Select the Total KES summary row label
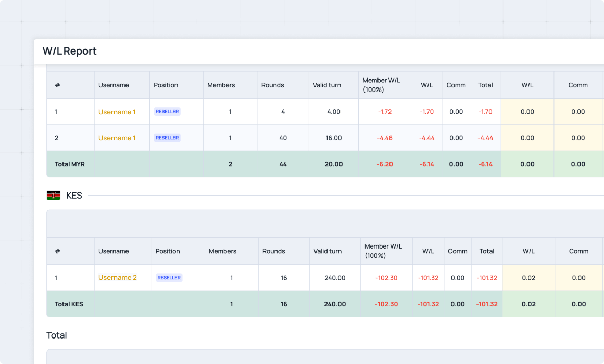604x364 pixels. 69,304
